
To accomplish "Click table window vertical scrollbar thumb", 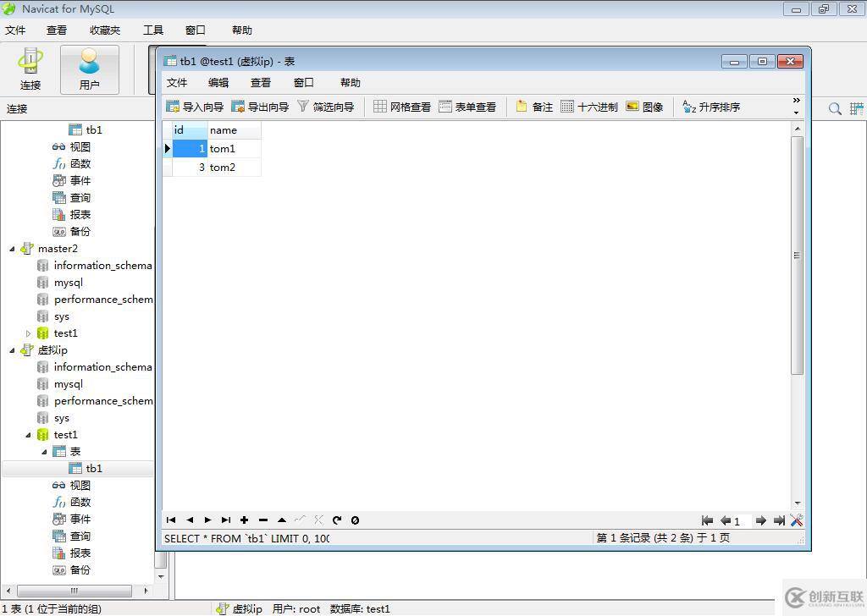I will pos(797,256).
